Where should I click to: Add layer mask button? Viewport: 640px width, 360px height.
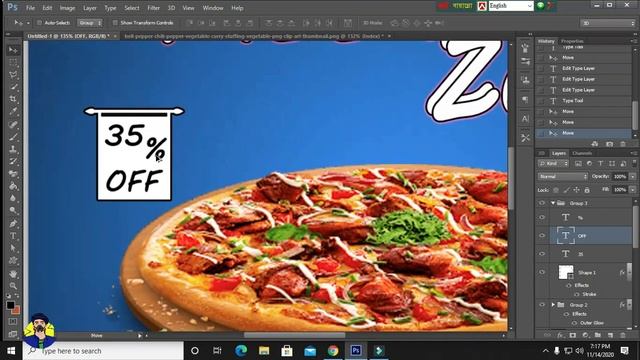[x=573, y=335]
